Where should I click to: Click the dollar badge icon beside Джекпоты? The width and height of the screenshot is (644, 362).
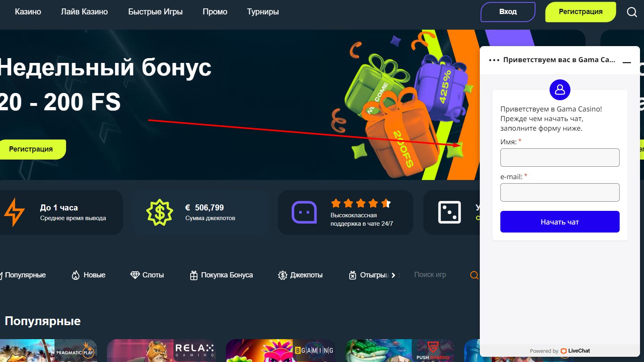283,275
